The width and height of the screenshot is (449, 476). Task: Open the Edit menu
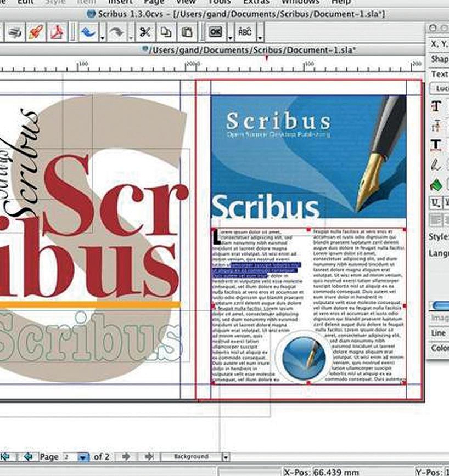coord(25,2)
